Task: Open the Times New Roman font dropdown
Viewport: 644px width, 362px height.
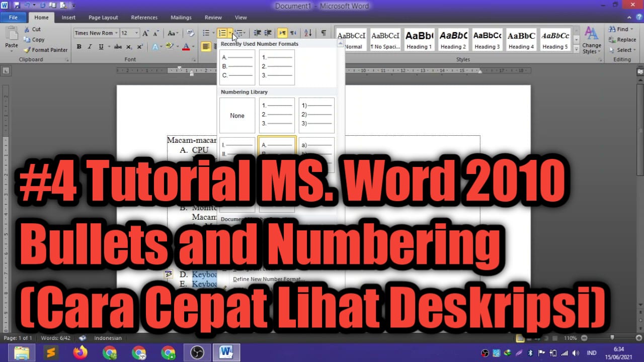Action: tap(116, 33)
